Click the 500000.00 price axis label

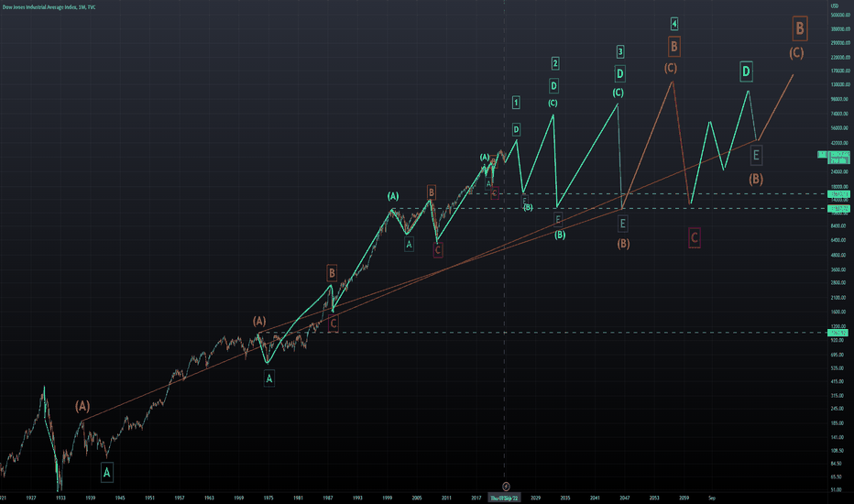click(x=840, y=16)
